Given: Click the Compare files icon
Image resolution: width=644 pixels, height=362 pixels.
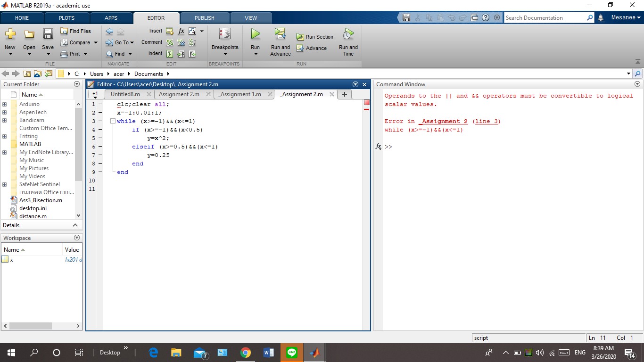Looking at the screenshot, I should pyautogui.click(x=65, y=42).
